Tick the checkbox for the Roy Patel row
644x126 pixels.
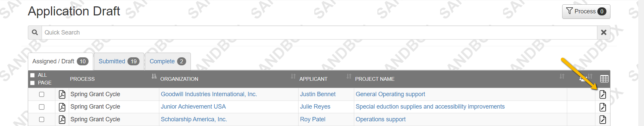tap(42, 119)
